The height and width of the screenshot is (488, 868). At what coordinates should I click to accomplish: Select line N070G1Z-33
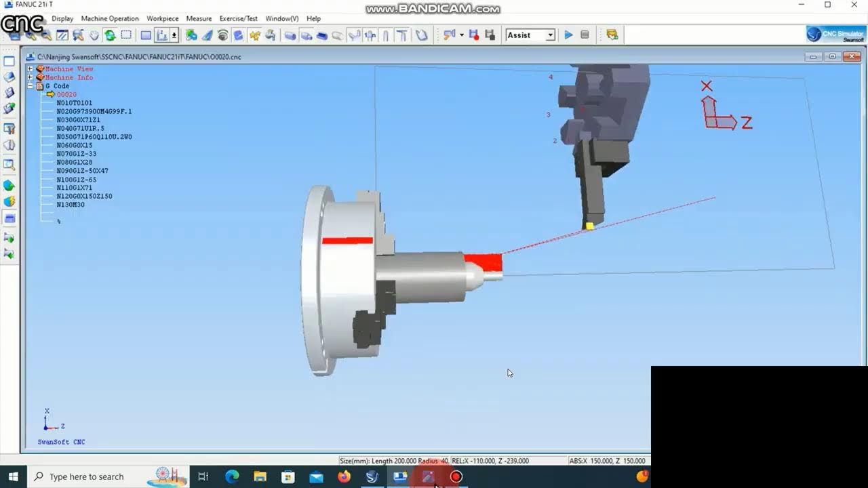coord(77,154)
